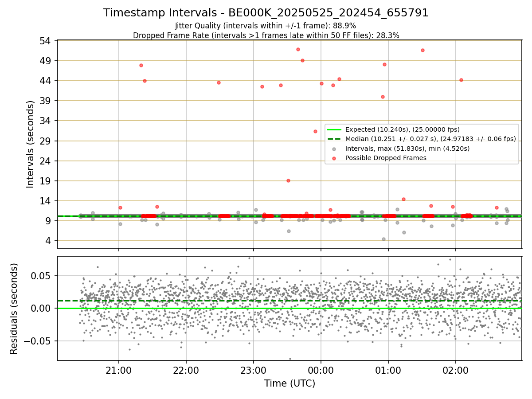Click the red dot marker in the legend
This screenshot has height=399, width=532.
[x=334, y=158]
